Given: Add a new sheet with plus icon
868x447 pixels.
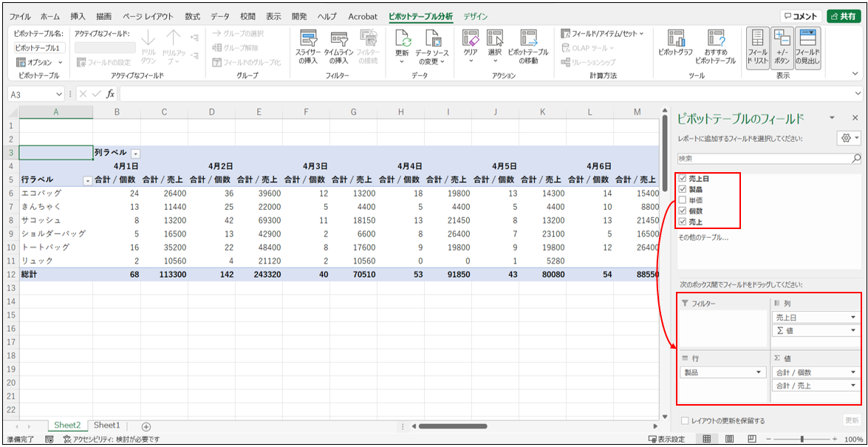Looking at the screenshot, I should pyautogui.click(x=146, y=426).
